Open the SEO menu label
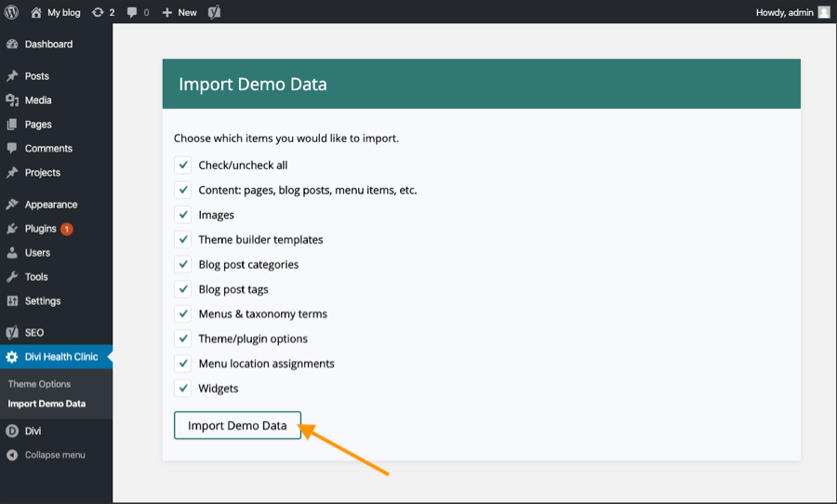 [34, 333]
